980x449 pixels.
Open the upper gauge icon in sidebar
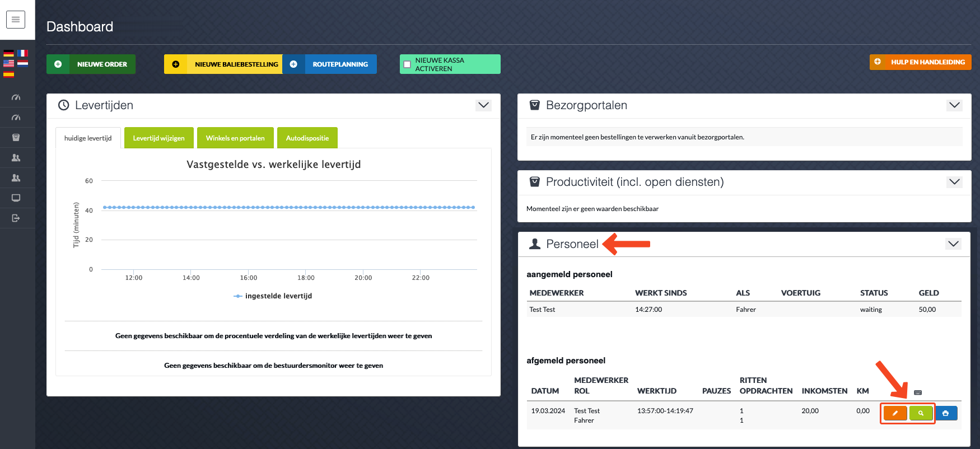click(x=16, y=97)
